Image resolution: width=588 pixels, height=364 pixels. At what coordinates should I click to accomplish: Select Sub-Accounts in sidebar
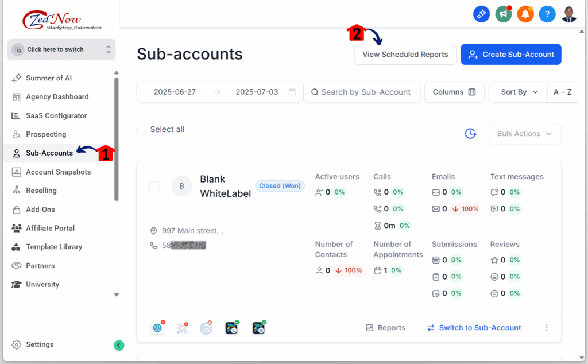[49, 153]
